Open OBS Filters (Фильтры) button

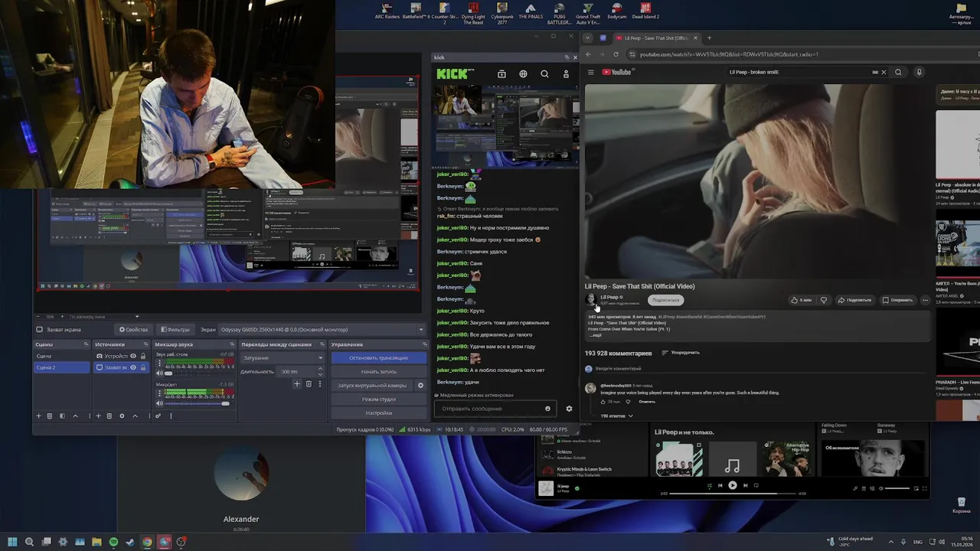(x=175, y=330)
